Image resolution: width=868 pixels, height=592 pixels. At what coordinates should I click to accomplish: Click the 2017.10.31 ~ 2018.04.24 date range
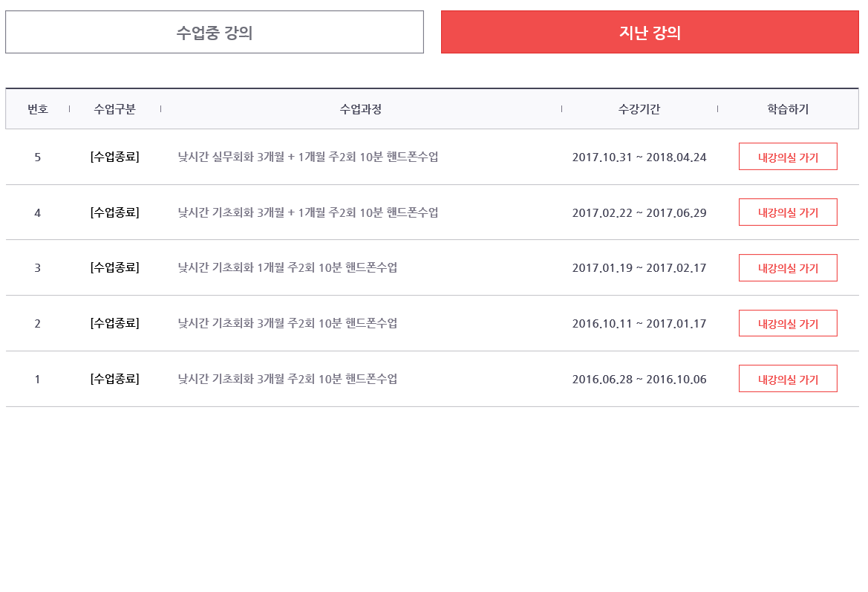[639, 157]
